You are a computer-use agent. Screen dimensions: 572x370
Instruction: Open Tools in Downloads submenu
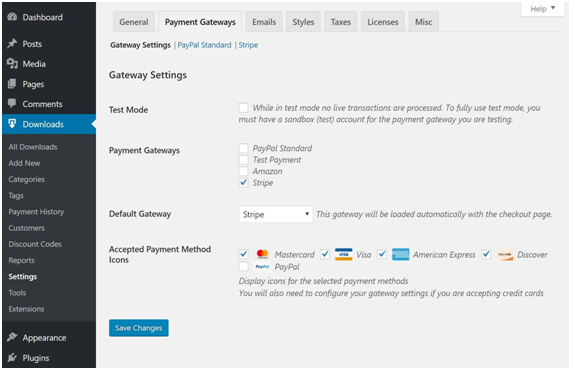click(x=17, y=293)
